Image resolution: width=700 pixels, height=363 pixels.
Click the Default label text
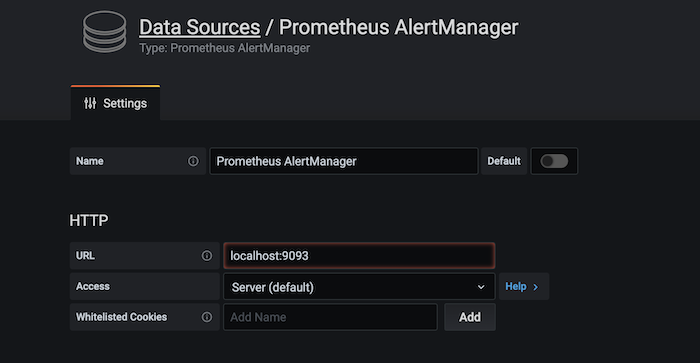point(504,161)
